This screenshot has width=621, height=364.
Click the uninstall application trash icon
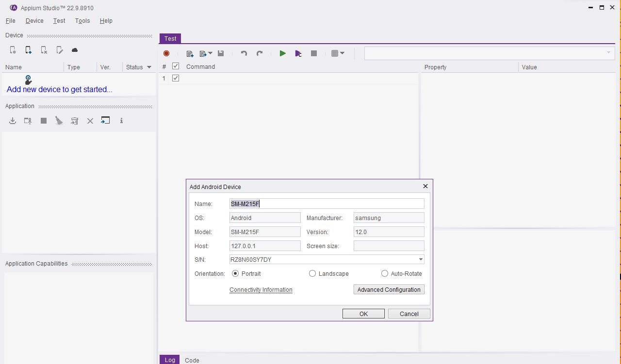74,121
